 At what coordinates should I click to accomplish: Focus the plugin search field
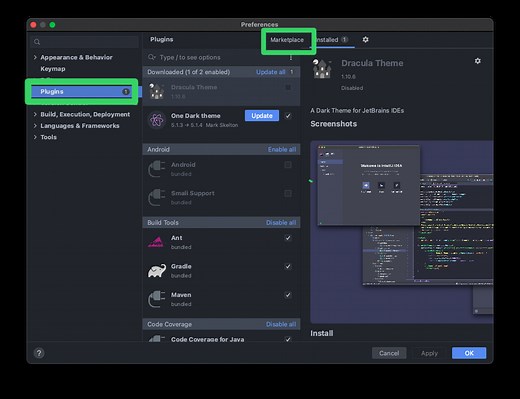(x=217, y=57)
